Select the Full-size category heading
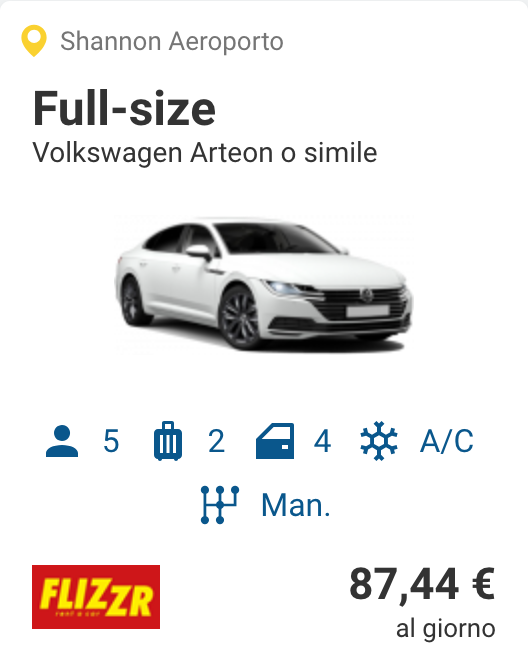 click(x=124, y=108)
